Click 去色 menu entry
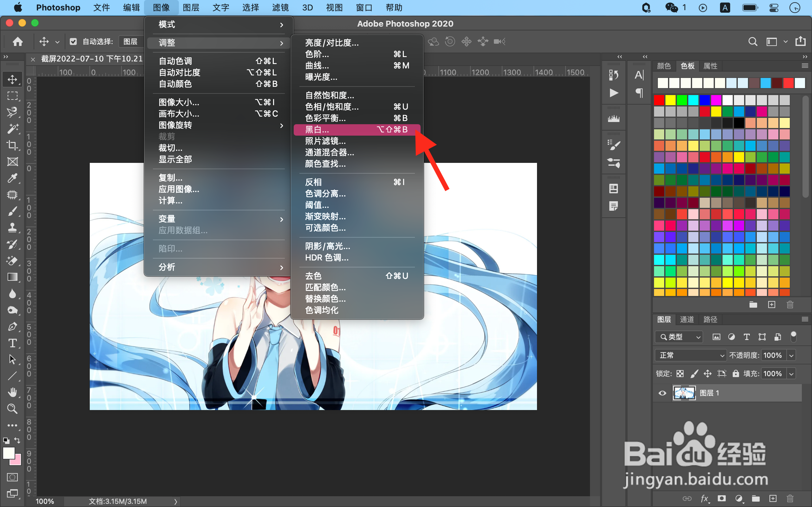Viewport: 812px width, 507px height. 313,276
